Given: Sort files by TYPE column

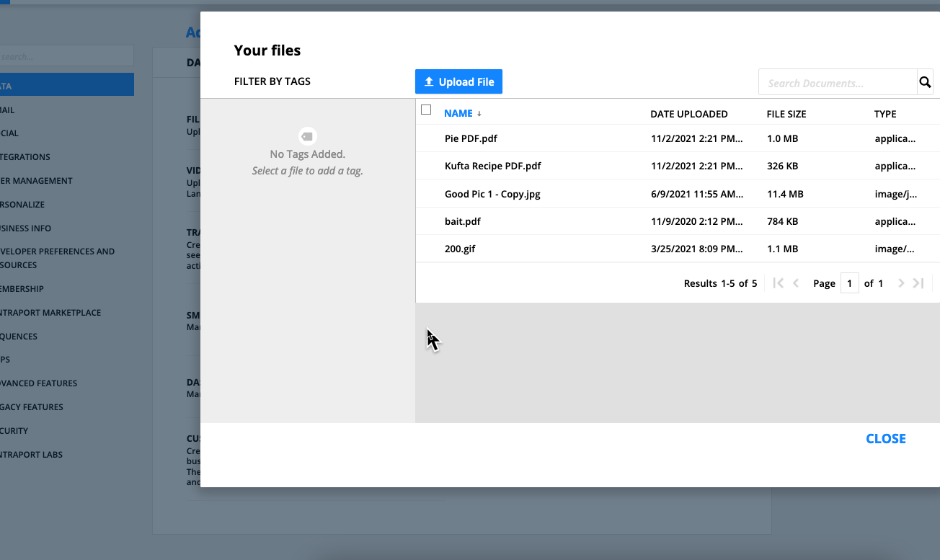Looking at the screenshot, I should point(884,114).
